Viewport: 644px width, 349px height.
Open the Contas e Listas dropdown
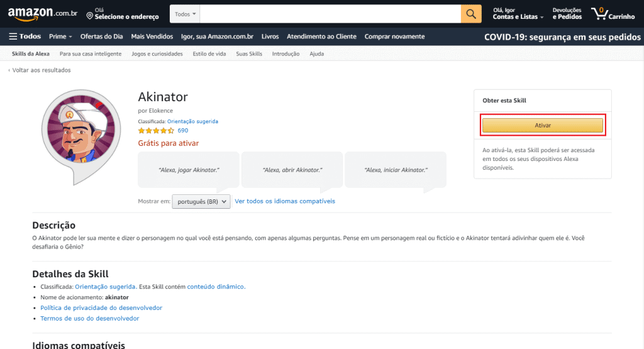[518, 14]
